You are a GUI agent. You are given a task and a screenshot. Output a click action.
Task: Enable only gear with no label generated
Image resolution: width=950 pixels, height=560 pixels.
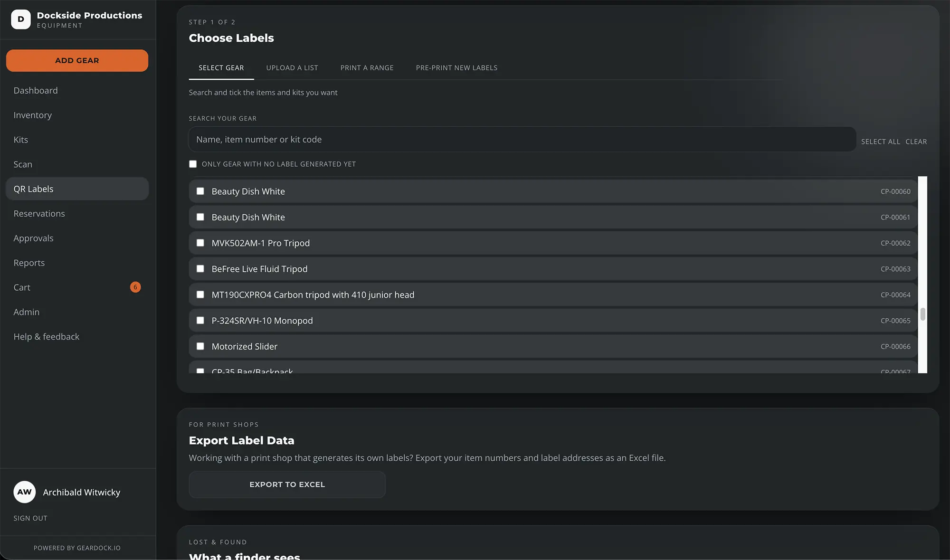point(193,164)
